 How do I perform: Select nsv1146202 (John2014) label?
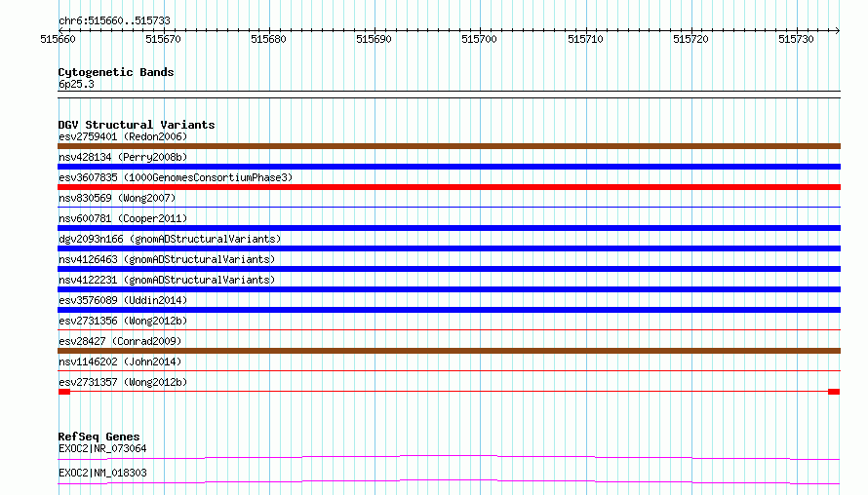(120, 362)
